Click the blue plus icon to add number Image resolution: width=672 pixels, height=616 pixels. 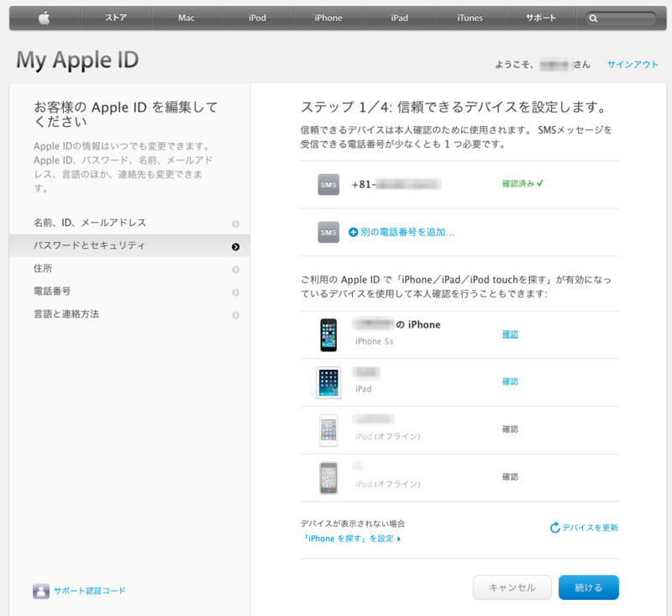coord(353,232)
